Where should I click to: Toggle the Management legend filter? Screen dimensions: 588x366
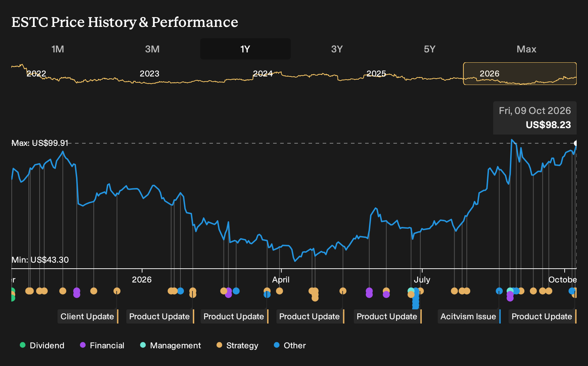pos(171,345)
